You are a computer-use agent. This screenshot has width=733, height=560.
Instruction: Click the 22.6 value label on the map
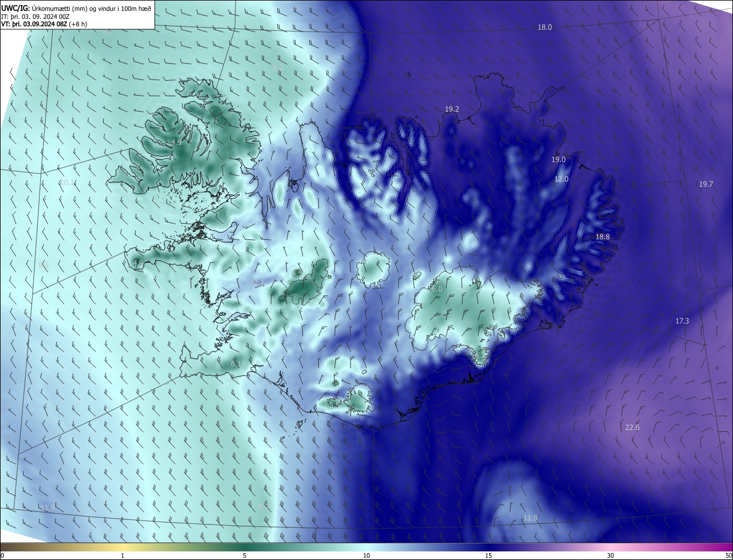[632, 427]
